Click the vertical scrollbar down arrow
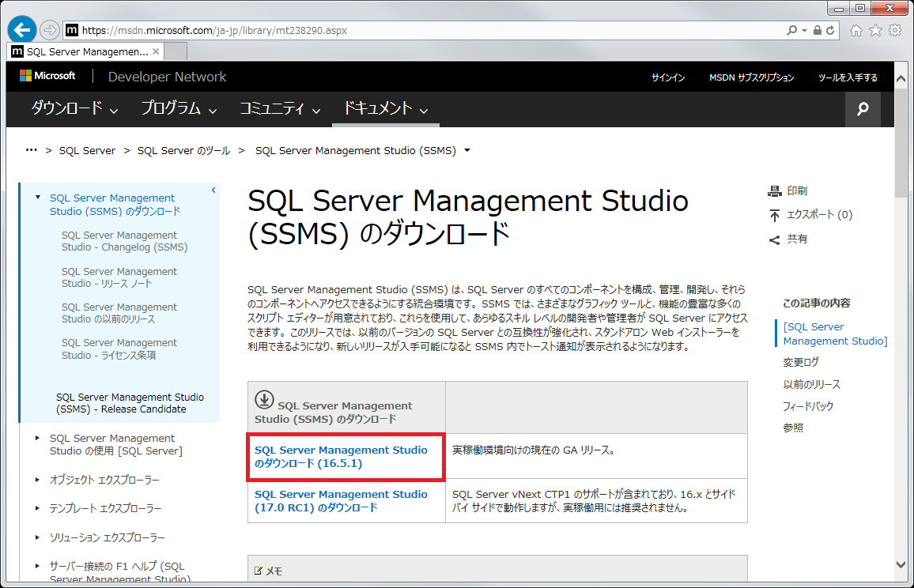Viewport: 914px width, 588px height. pyautogui.click(x=902, y=564)
